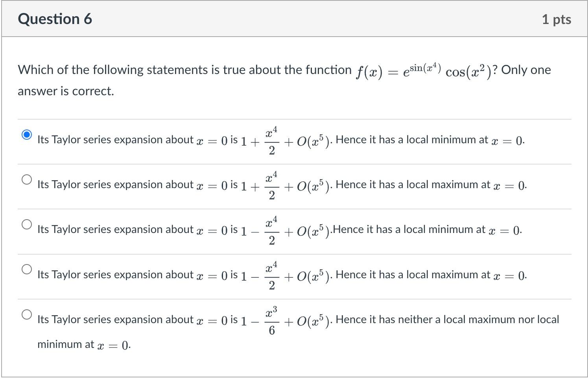Image resolution: width=588 pixels, height=379 pixels.
Task: Click the 'Question 6' header title
Action: [55, 18]
